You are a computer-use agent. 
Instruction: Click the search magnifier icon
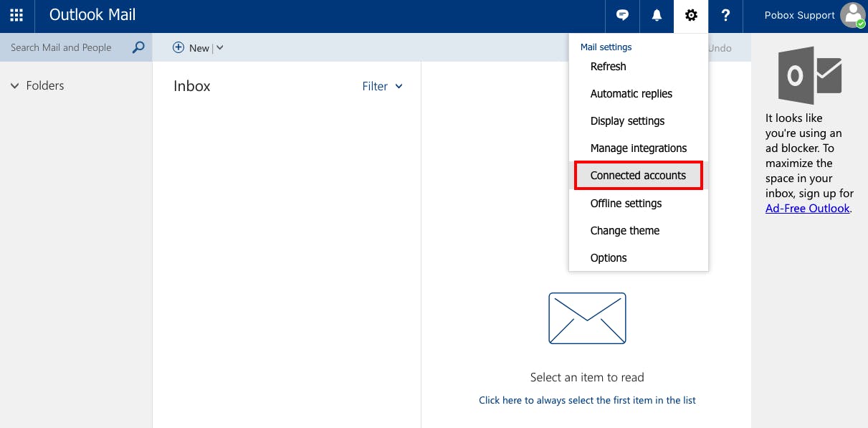tap(137, 47)
